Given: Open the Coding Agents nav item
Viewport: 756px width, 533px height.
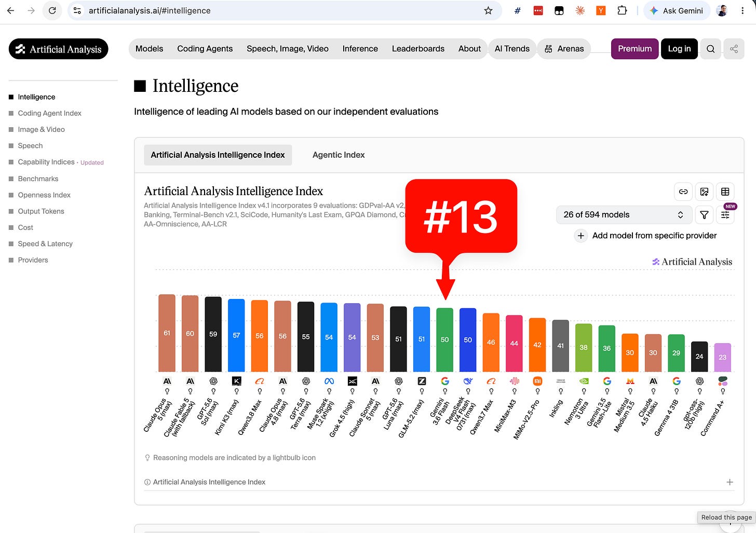Looking at the screenshot, I should [x=205, y=49].
